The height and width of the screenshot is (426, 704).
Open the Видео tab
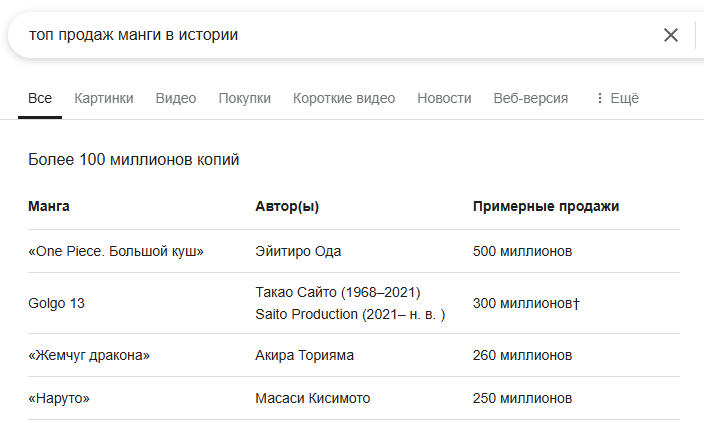pyautogui.click(x=176, y=98)
